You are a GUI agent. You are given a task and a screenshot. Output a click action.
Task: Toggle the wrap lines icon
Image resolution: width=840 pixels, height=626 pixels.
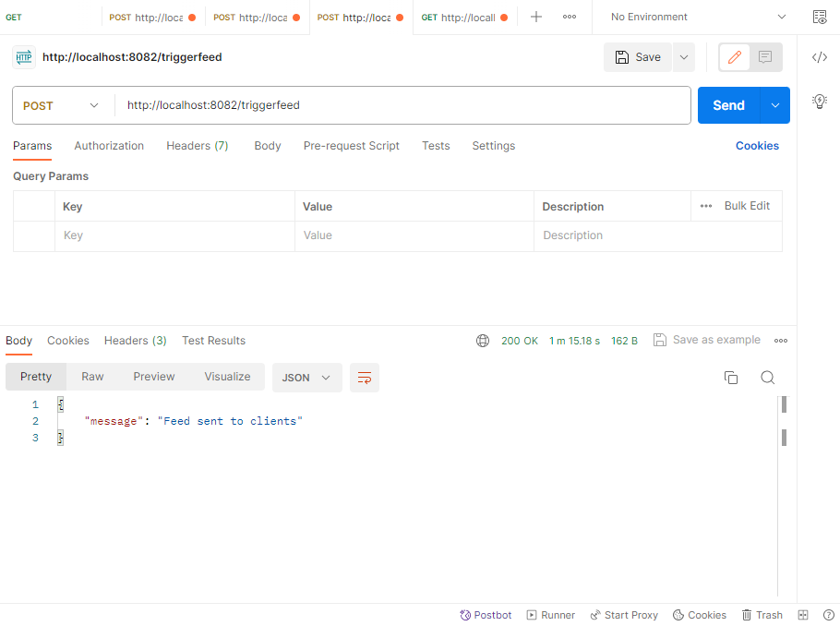[x=365, y=378]
